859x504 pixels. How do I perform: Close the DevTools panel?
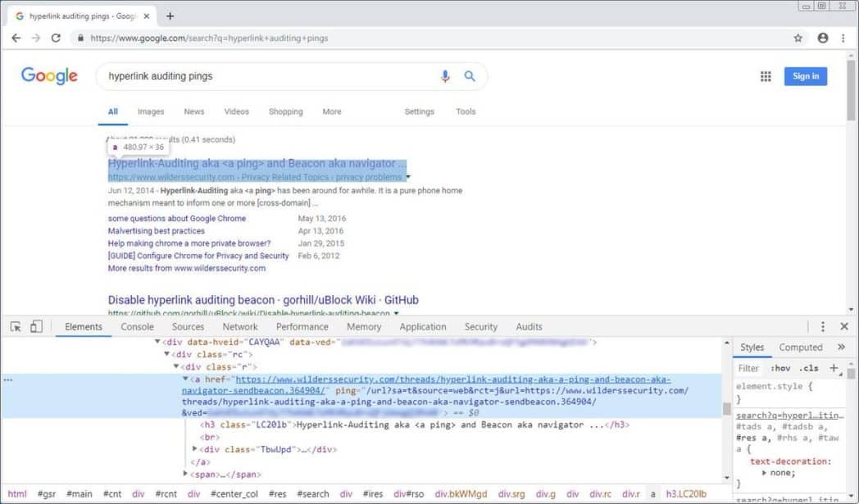844,326
